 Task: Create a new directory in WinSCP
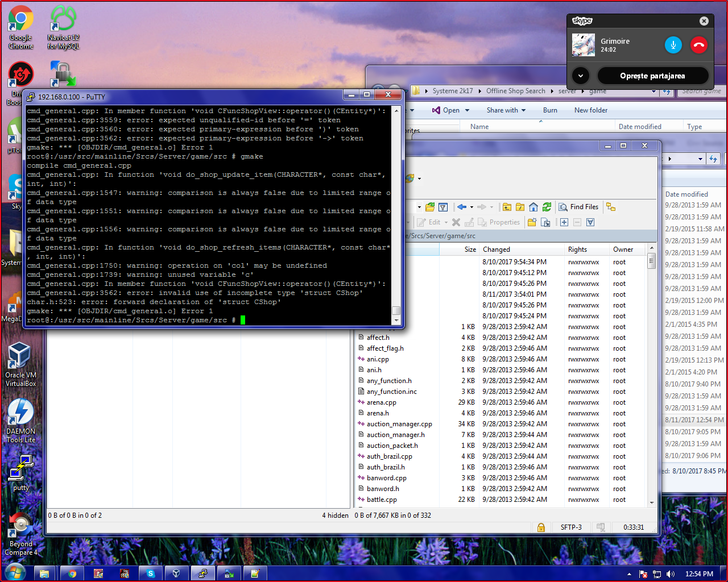[x=532, y=222]
